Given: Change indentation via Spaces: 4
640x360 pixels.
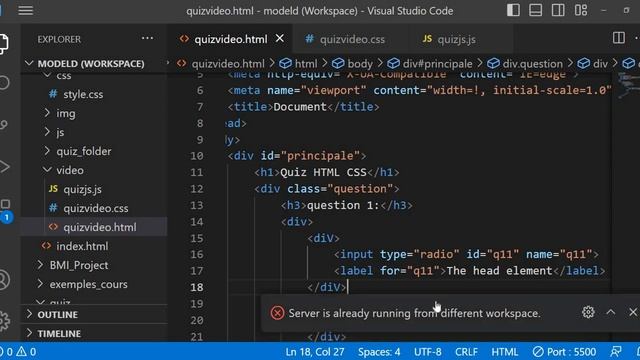Looking at the screenshot, I should [379, 352].
